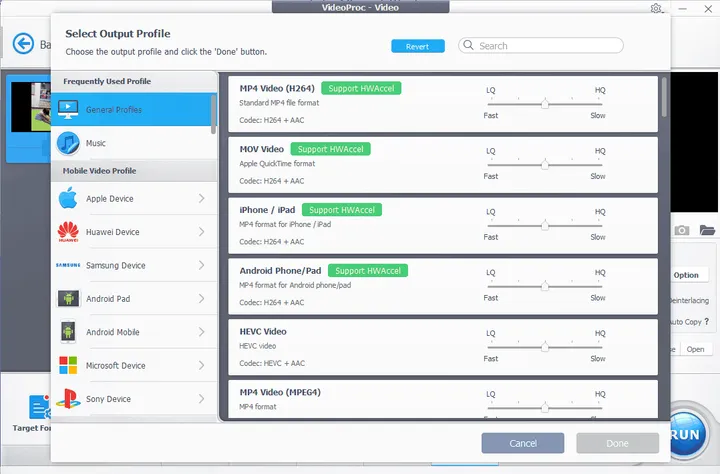
Task: Click the profile list vertical scrollbar
Action: [664, 97]
